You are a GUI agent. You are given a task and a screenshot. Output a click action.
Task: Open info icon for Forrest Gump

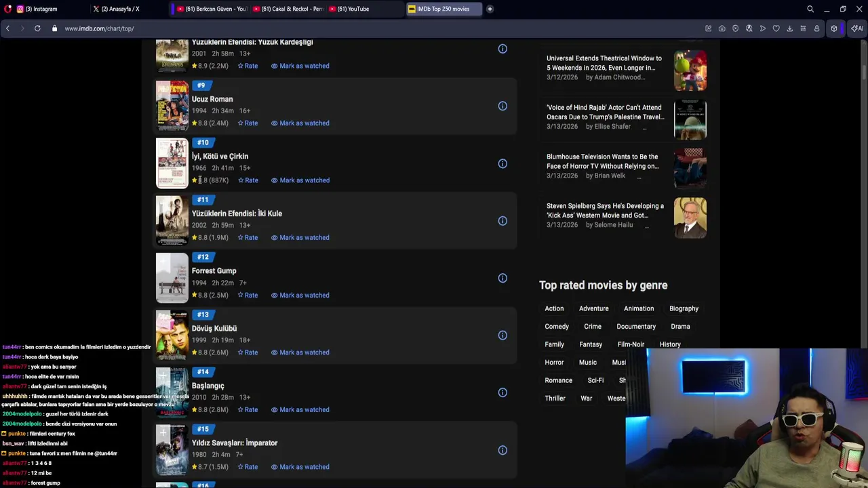click(502, 278)
